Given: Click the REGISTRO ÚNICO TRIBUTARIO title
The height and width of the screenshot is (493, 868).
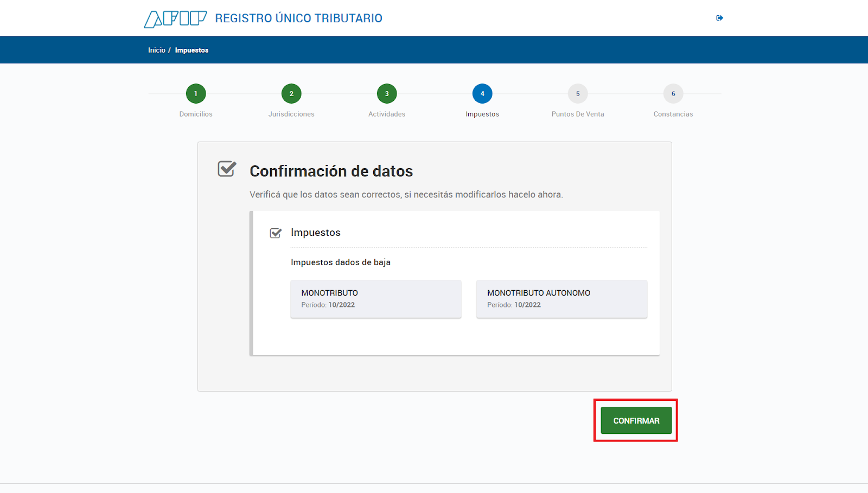Looking at the screenshot, I should pyautogui.click(x=299, y=18).
